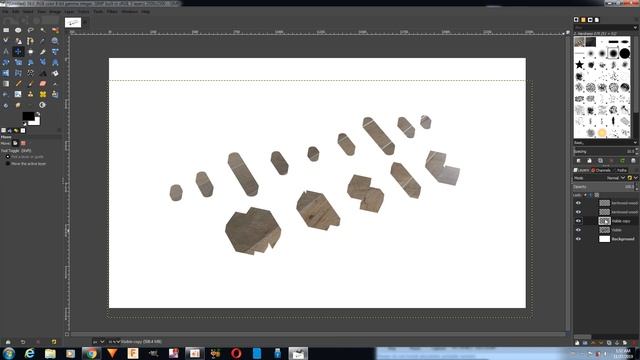Open tool options panel menu arrow
The image size is (640, 360).
click(x=59, y=130)
